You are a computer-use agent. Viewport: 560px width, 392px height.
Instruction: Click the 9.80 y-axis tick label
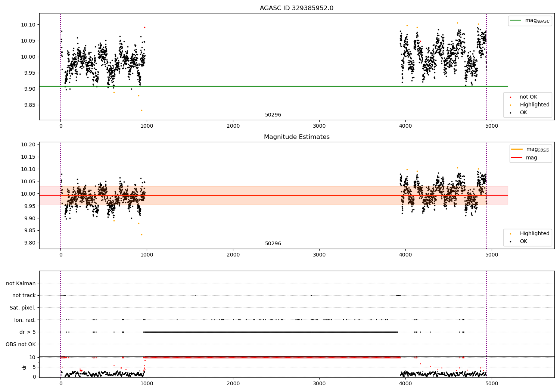click(30, 243)
